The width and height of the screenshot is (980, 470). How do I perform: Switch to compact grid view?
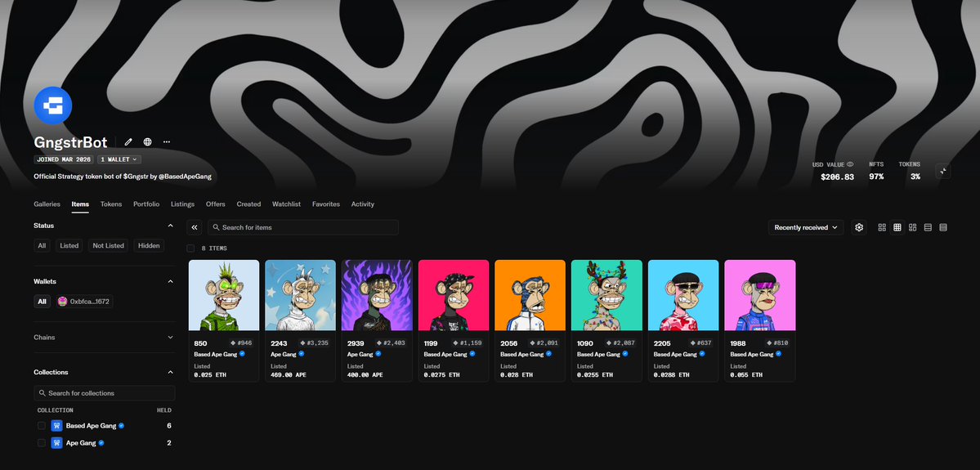(897, 227)
